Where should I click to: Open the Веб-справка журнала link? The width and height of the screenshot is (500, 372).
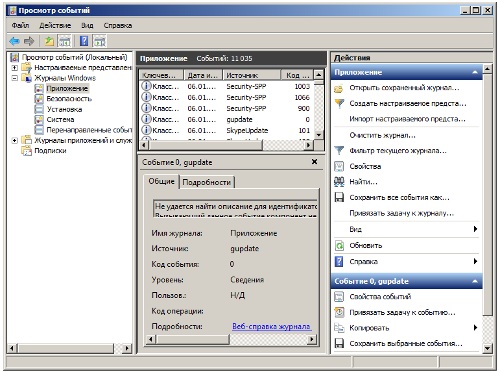pos(271,326)
